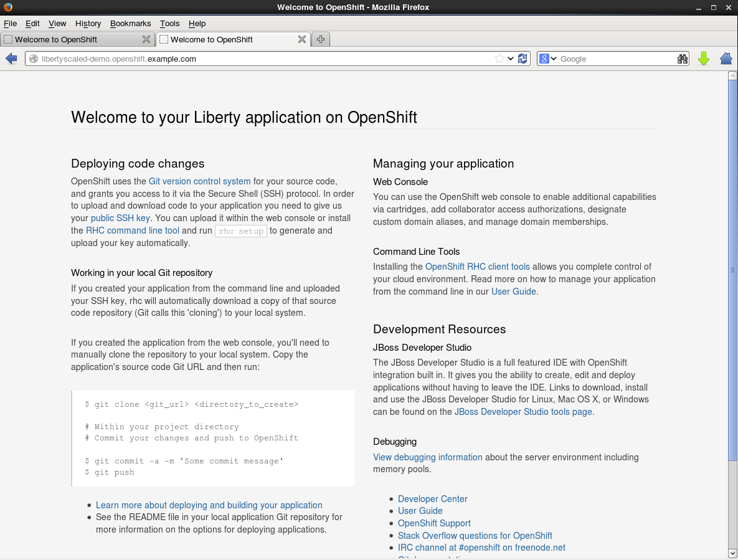
Task: Open the User Guide link in Command Line Tools
Action: [514, 292]
